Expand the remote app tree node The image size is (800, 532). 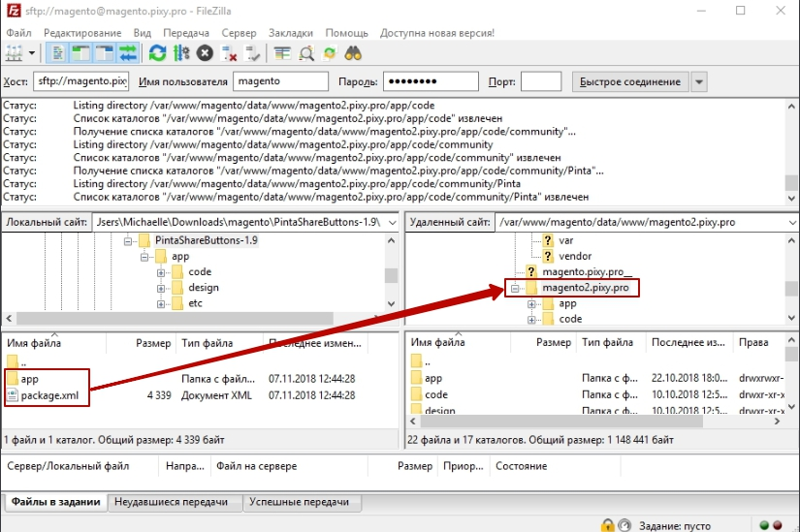(x=531, y=304)
